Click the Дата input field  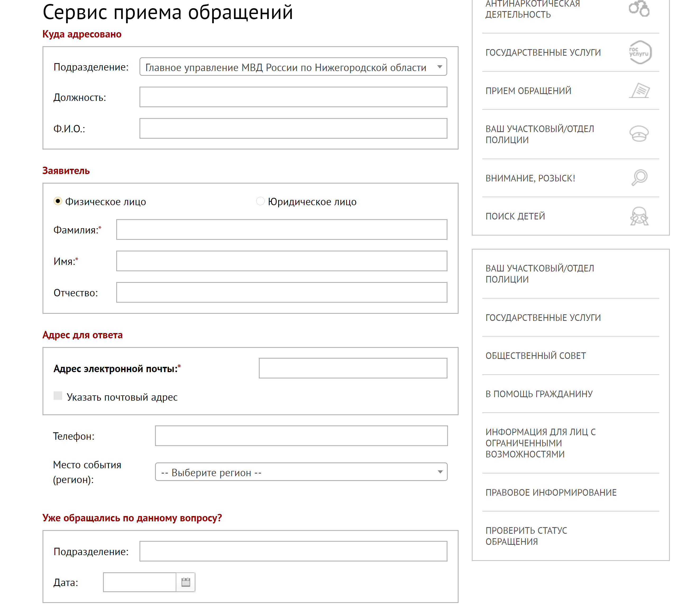pyautogui.click(x=139, y=582)
